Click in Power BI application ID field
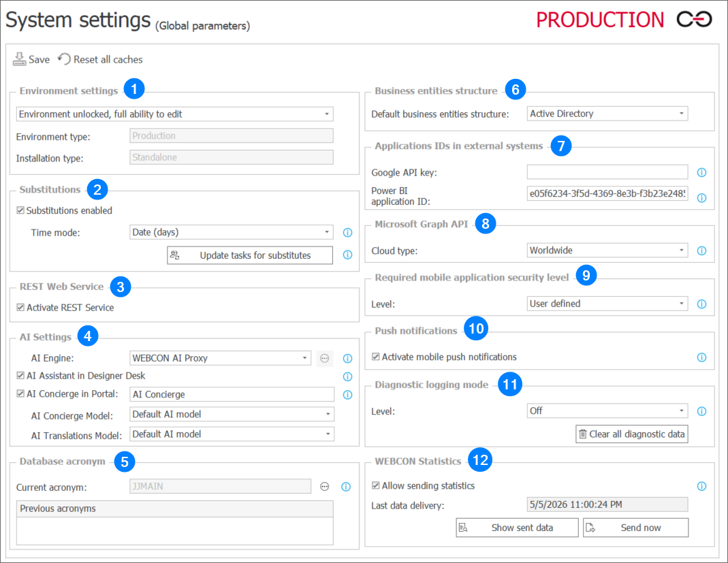This screenshot has height=563, width=728. click(x=607, y=193)
